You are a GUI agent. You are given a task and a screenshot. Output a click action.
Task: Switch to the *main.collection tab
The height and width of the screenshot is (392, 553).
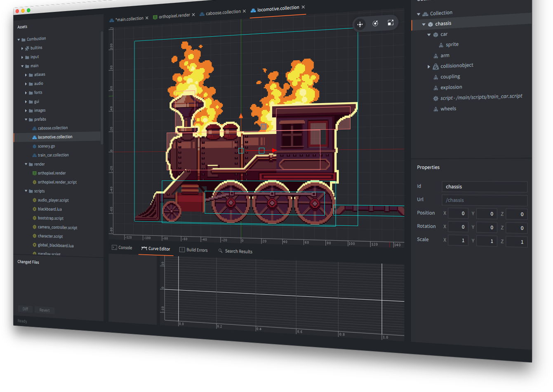[x=129, y=19]
